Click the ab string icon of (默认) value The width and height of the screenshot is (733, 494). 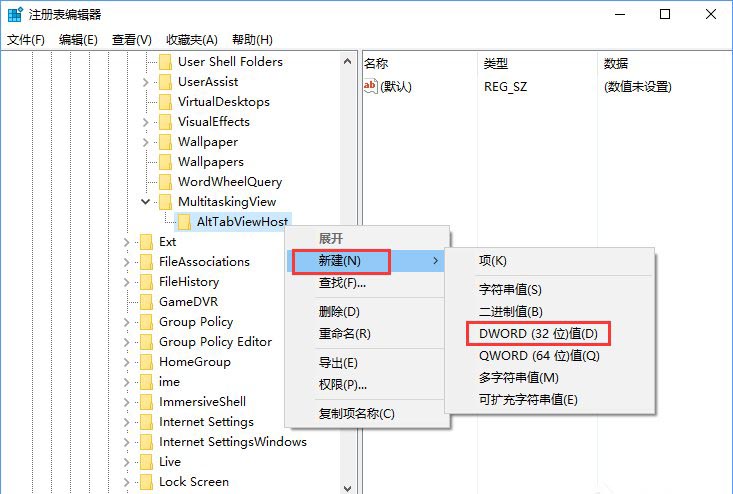[370, 86]
